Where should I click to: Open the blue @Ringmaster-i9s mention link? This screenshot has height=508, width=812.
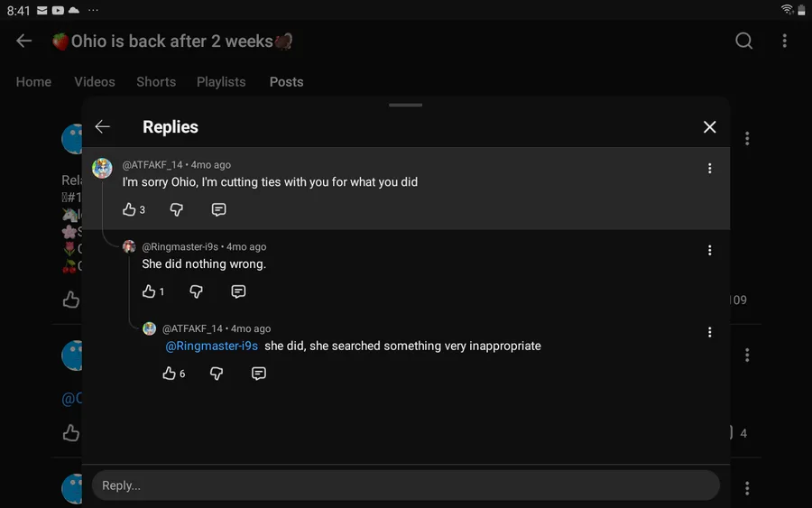pos(211,346)
